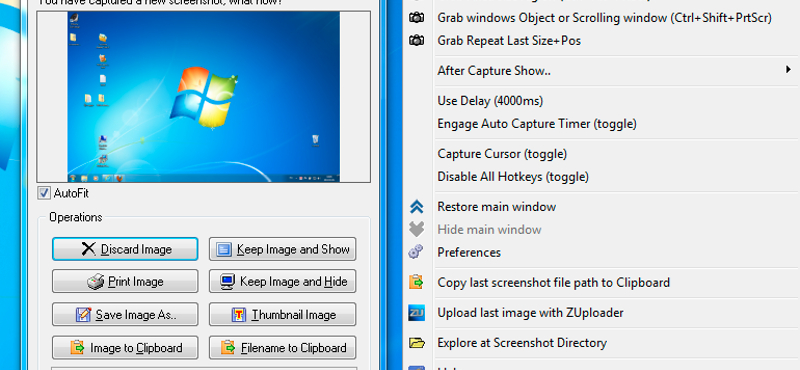Toggle Disable All Hotkeys option
Screen dimensions: 800x370
click(x=513, y=177)
